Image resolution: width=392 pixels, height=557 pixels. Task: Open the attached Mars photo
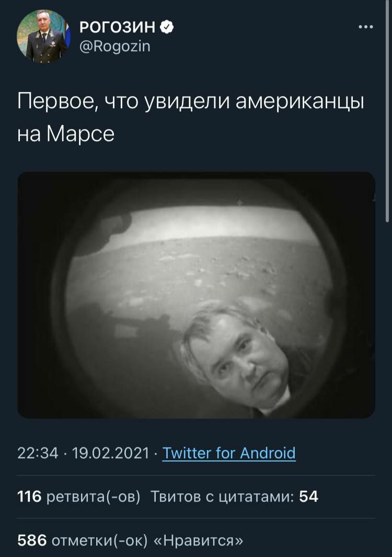click(196, 295)
